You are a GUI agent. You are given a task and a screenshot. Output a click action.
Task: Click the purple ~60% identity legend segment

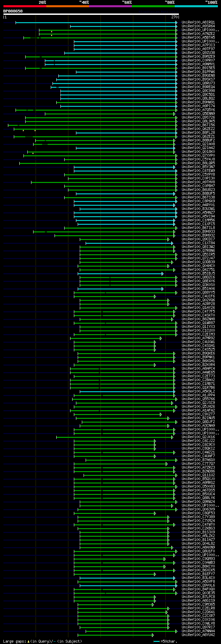[x=110, y=6]
